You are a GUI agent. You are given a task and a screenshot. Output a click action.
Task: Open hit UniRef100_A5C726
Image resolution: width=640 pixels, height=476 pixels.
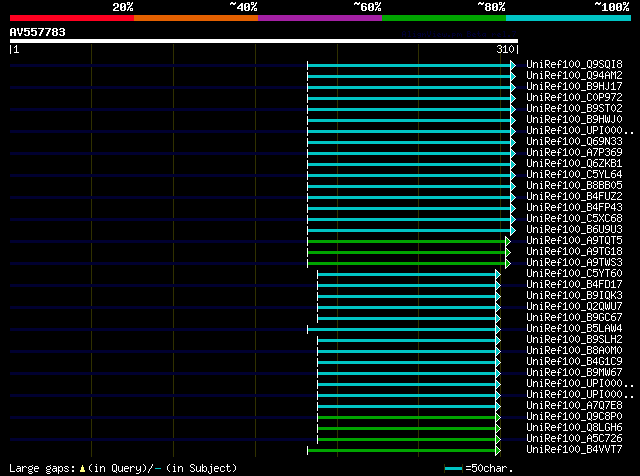[x=574, y=438]
